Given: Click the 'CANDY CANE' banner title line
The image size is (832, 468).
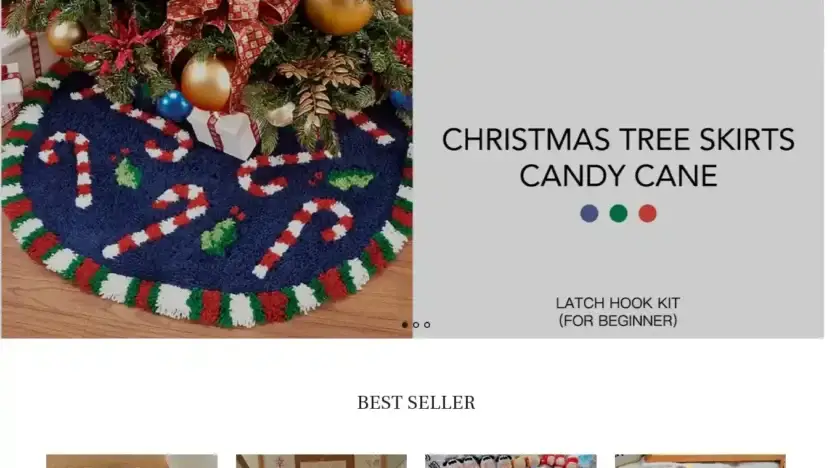Looking at the screenshot, I should (x=618, y=176).
